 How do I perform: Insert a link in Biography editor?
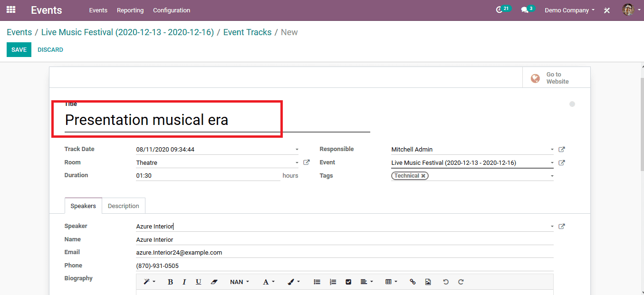coord(413,282)
